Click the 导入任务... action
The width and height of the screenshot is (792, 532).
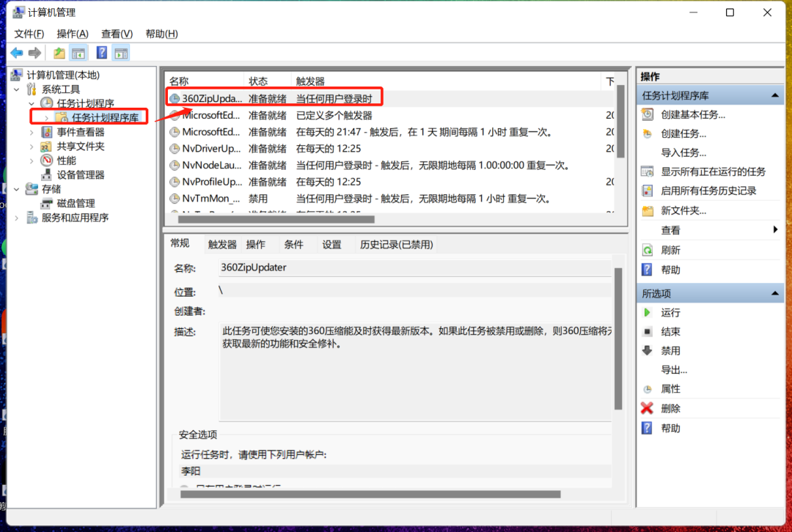[683, 152]
